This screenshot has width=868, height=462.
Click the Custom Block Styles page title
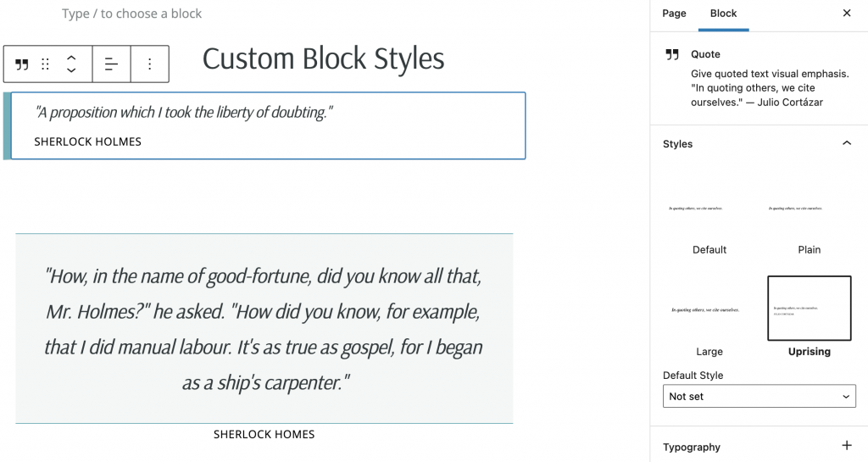click(323, 58)
